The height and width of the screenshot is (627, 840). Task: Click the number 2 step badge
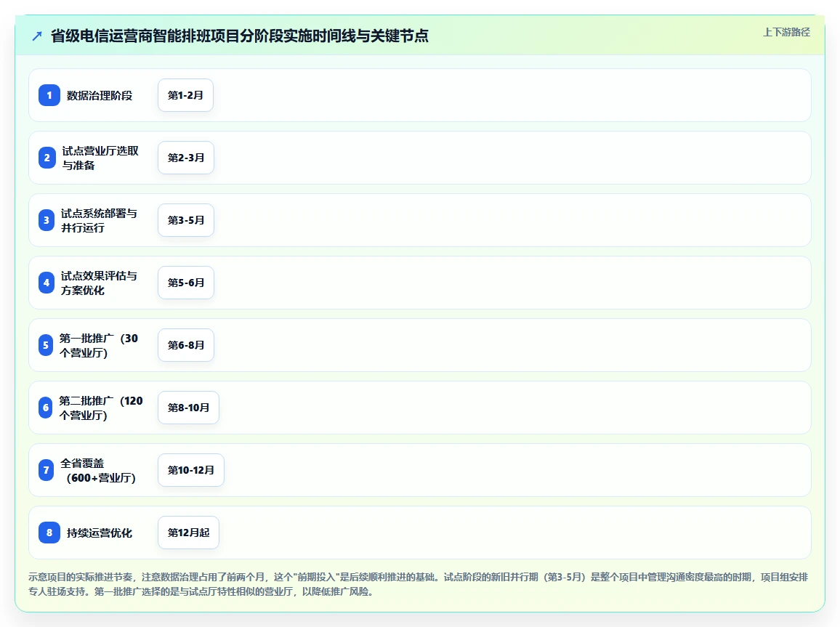click(x=47, y=158)
